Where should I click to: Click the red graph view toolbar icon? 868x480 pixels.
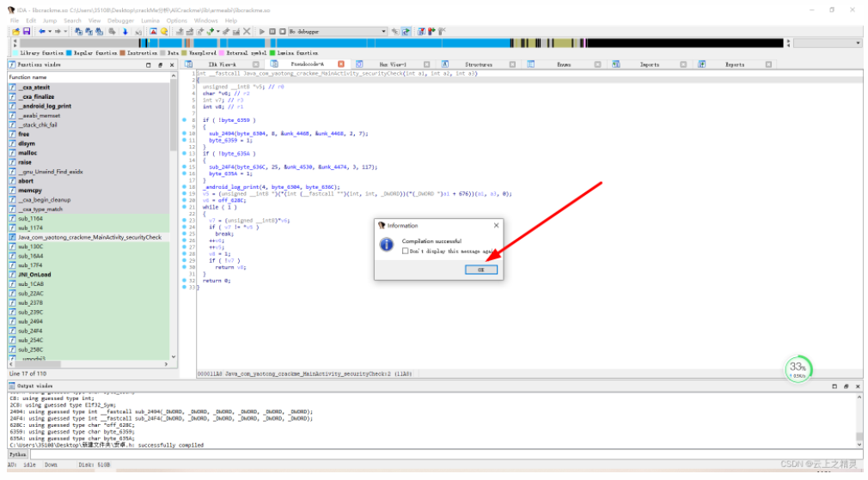153,32
